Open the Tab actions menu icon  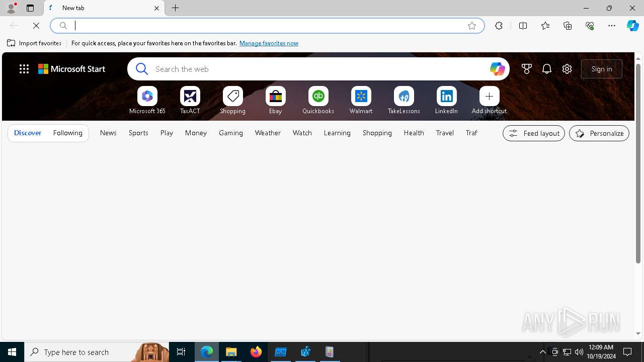click(30, 8)
